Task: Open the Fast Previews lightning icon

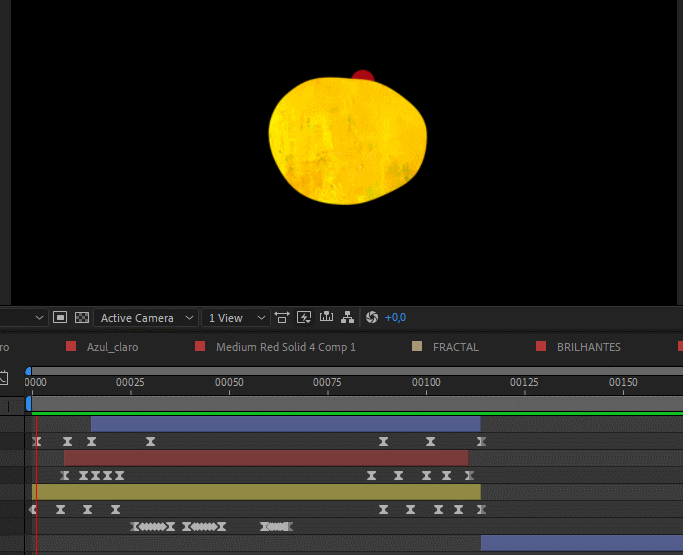Action: pos(304,318)
